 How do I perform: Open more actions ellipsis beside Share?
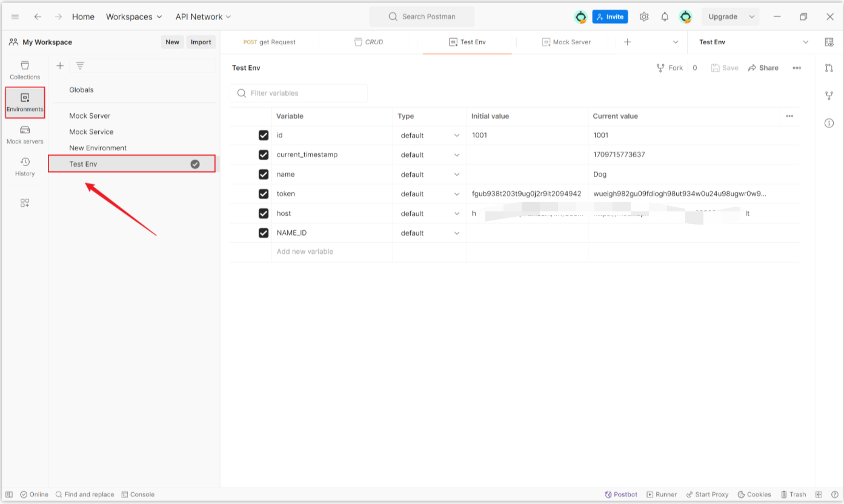[797, 68]
